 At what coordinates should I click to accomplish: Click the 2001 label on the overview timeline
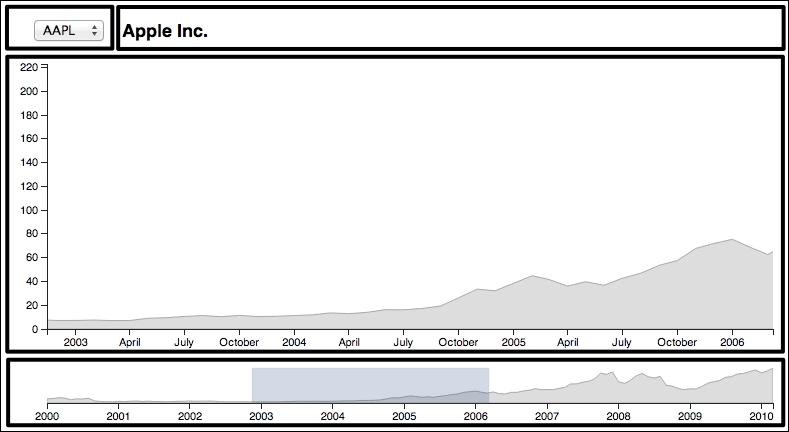118,415
